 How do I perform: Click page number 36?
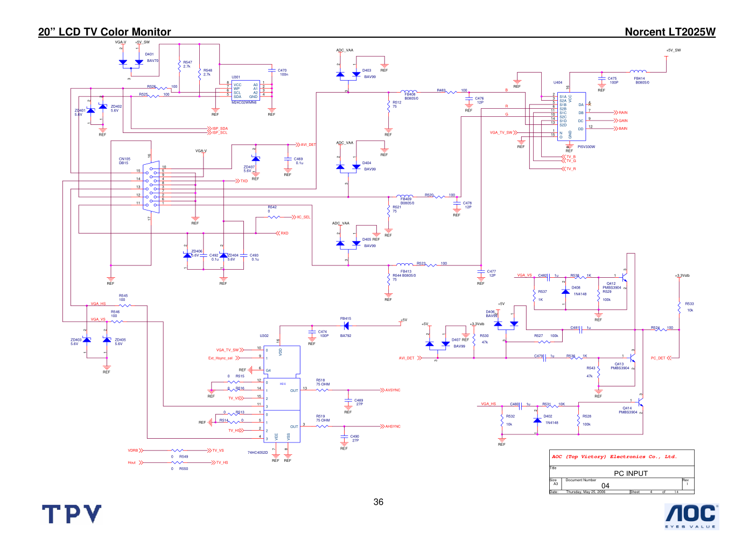379,502
